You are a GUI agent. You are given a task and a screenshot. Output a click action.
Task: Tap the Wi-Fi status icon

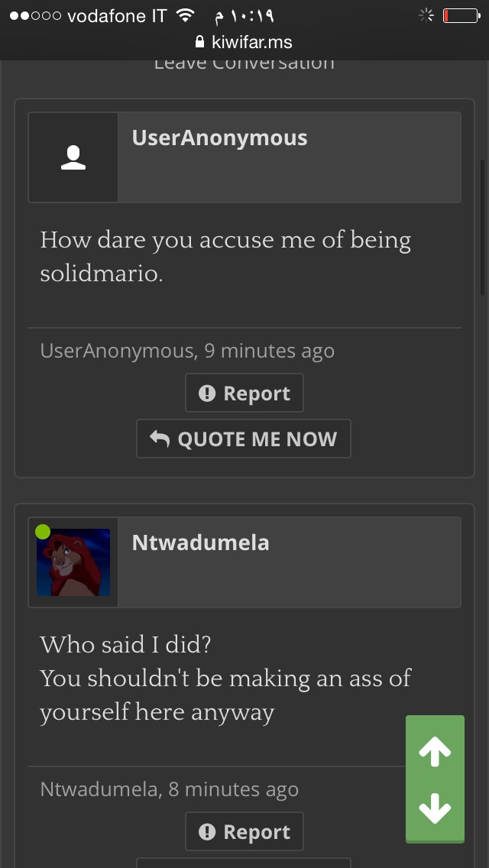(x=186, y=15)
